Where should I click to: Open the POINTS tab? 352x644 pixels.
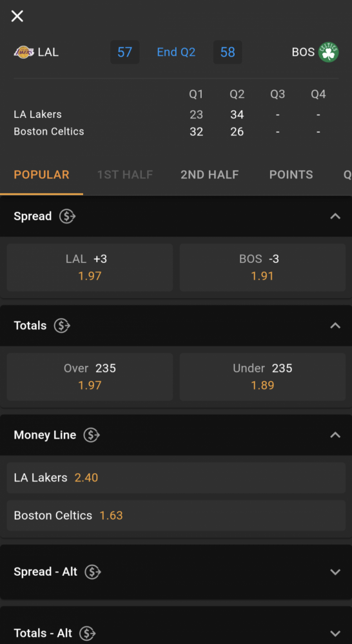point(291,175)
